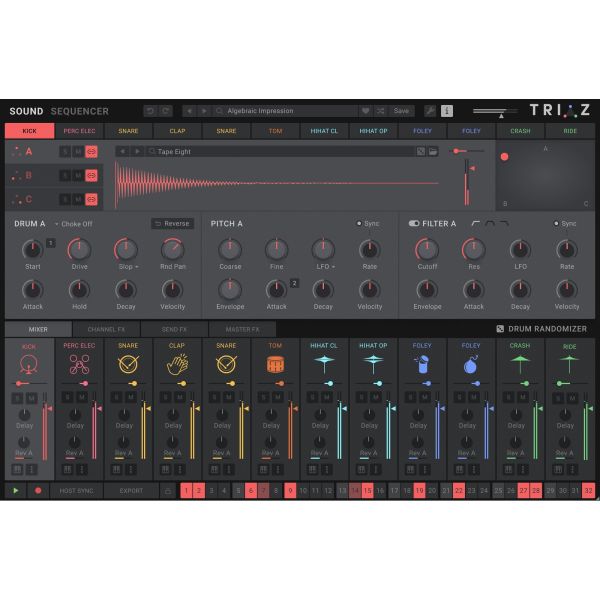
Task: Open the Algebraic Impression preset browser
Action: click(285, 111)
